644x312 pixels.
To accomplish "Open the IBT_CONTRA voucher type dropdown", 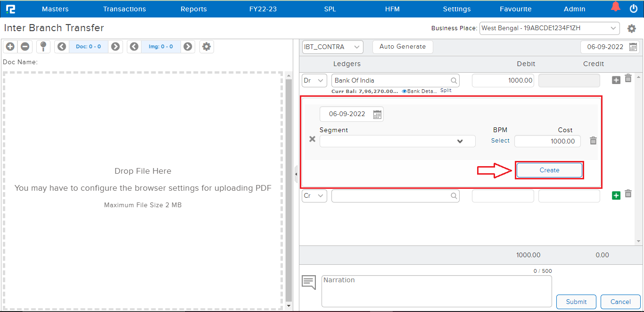I will point(332,47).
